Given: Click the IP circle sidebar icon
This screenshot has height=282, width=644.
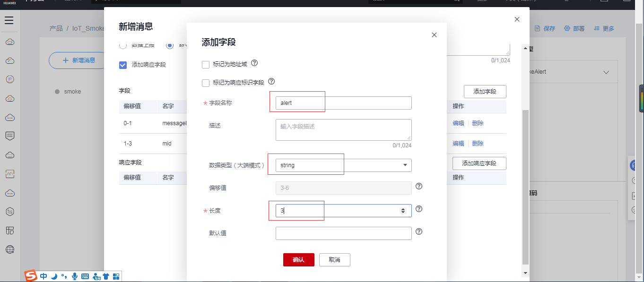Looking at the screenshot, I should [x=9, y=79].
